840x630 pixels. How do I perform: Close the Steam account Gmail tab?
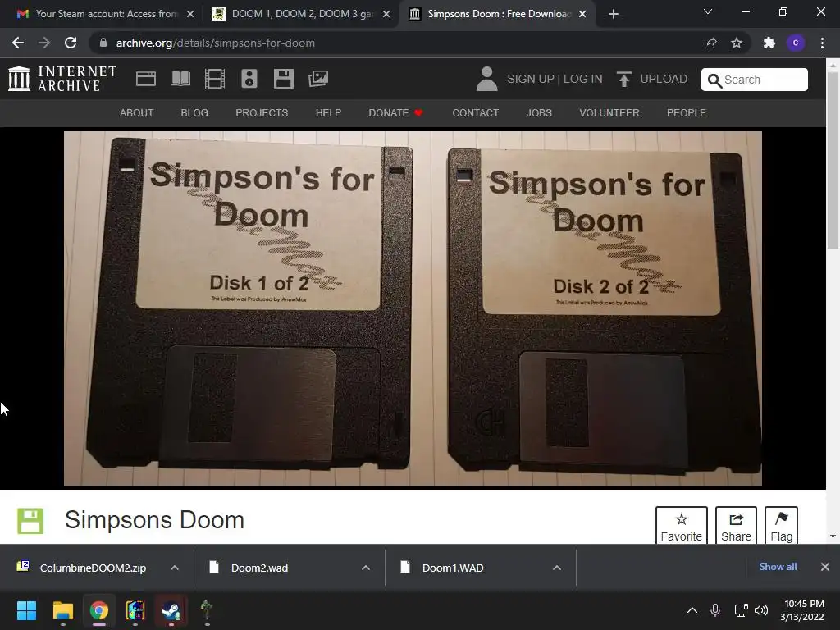[x=190, y=14]
